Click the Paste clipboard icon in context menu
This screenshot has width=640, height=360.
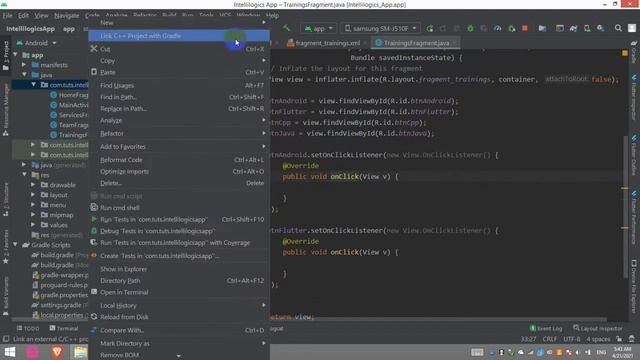(94, 72)
